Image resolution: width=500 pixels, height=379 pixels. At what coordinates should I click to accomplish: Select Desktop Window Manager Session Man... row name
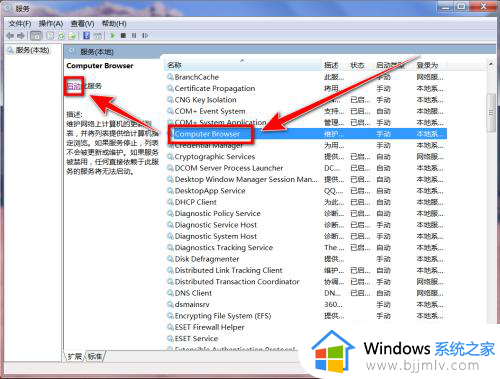246,180
